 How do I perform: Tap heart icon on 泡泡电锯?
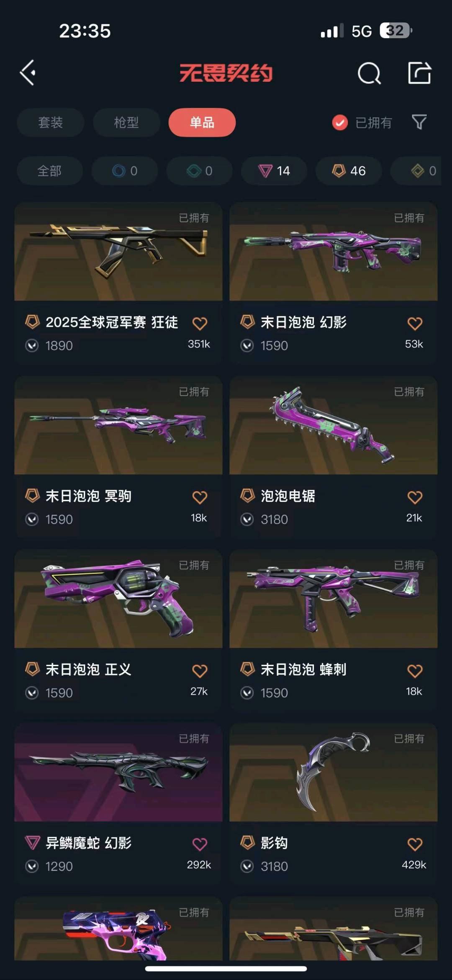tap(415, 497)
